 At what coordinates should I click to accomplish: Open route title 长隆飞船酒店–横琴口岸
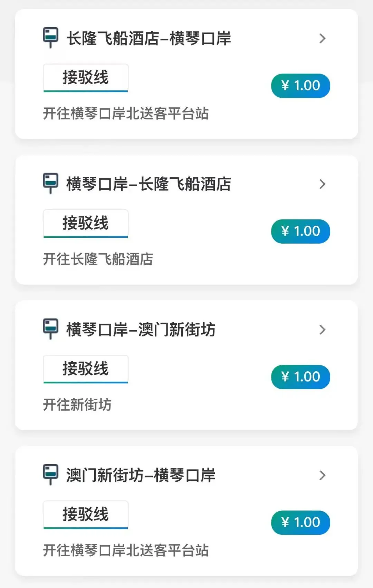pyautogui.click(x=149, y=38)
